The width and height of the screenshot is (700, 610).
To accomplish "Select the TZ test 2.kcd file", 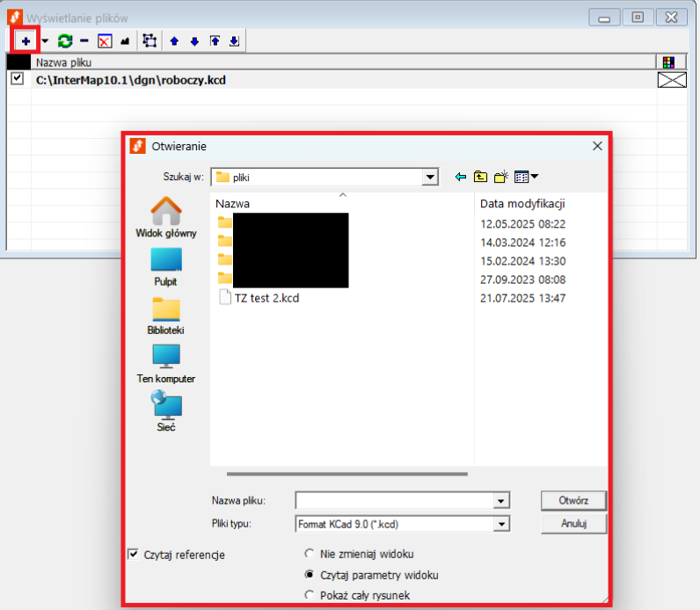I will tap(266, 298).
